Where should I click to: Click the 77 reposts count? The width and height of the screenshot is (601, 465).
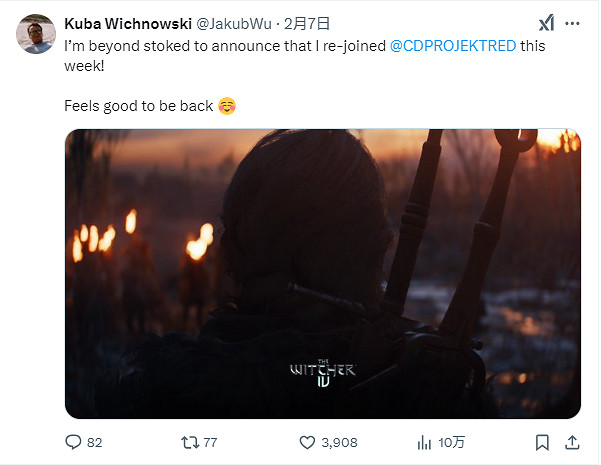[211, 441]
